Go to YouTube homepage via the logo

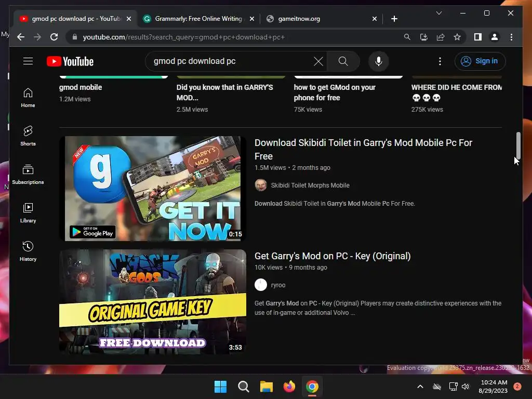coord(70,61)
